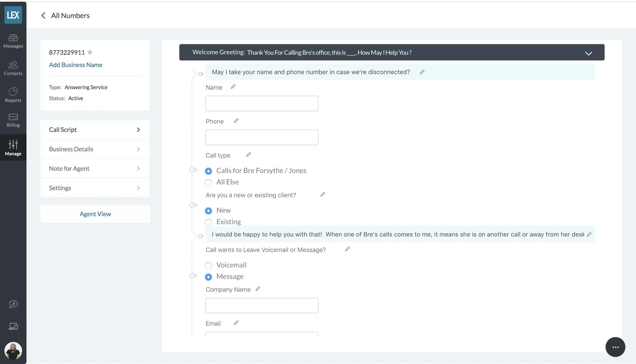The height and width of the screenshot is (364, 636).
Task: Open Messages in the sidebar
Action: [x=13, y=41]
